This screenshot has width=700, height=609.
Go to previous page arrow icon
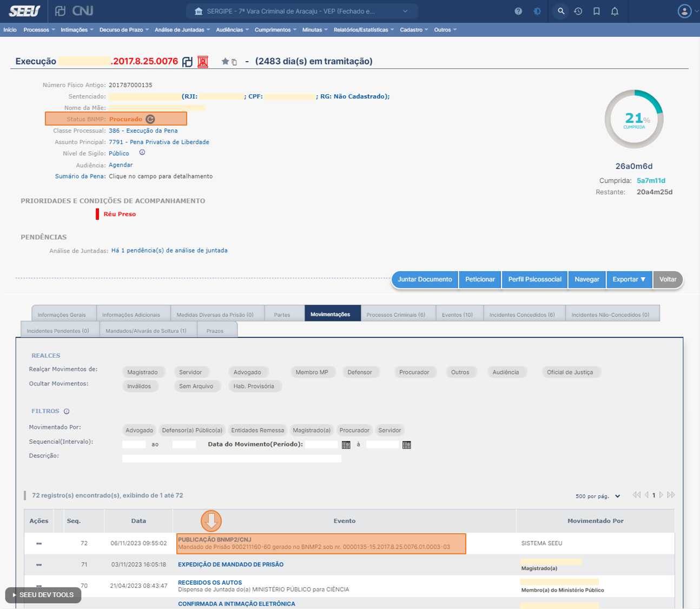tap(646, 495)
